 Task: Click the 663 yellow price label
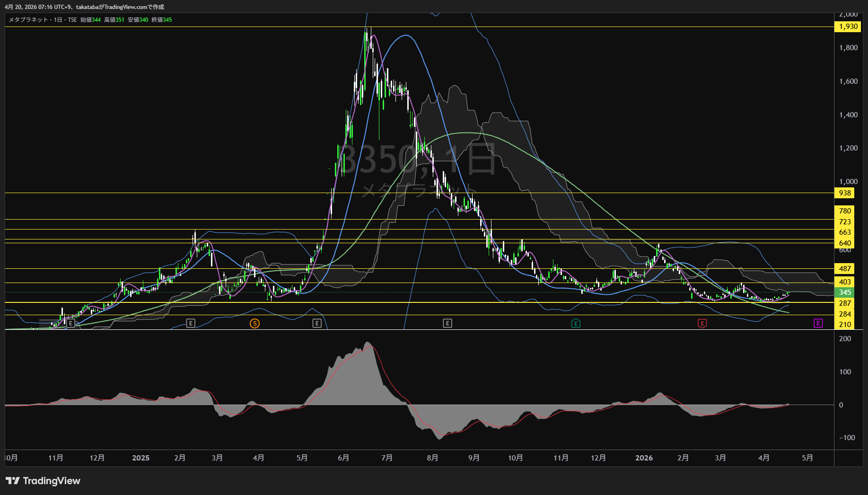(845, 232)
